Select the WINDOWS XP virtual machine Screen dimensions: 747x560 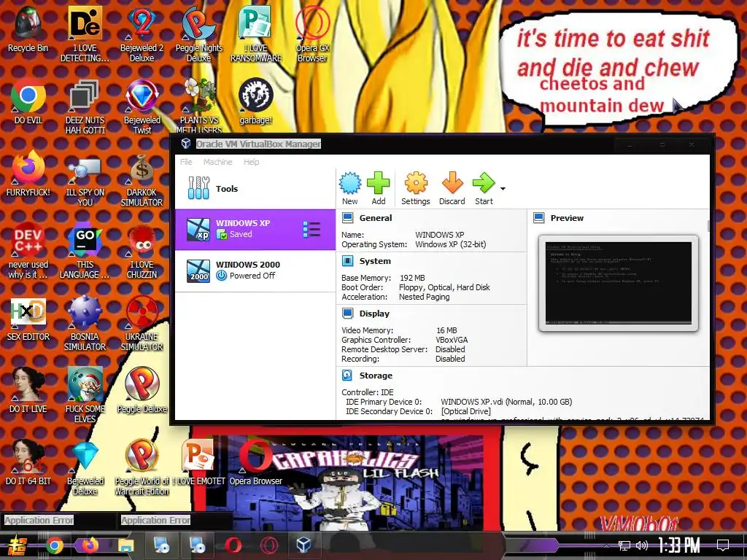255,229
